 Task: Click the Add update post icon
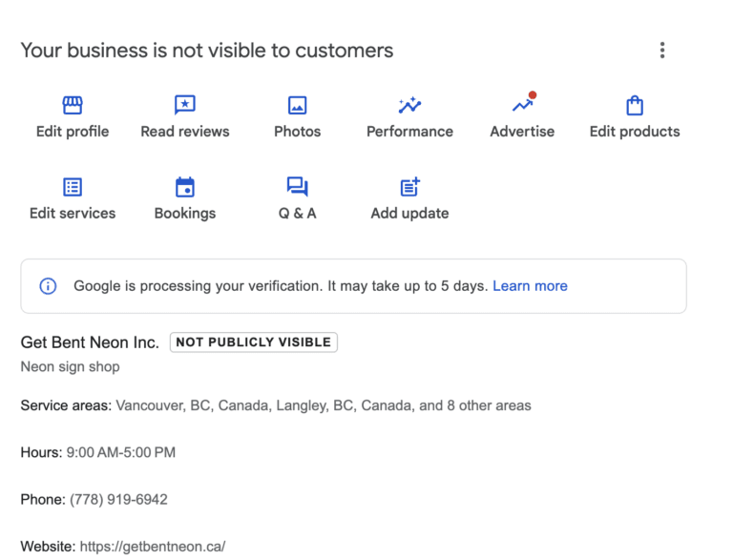409,187
